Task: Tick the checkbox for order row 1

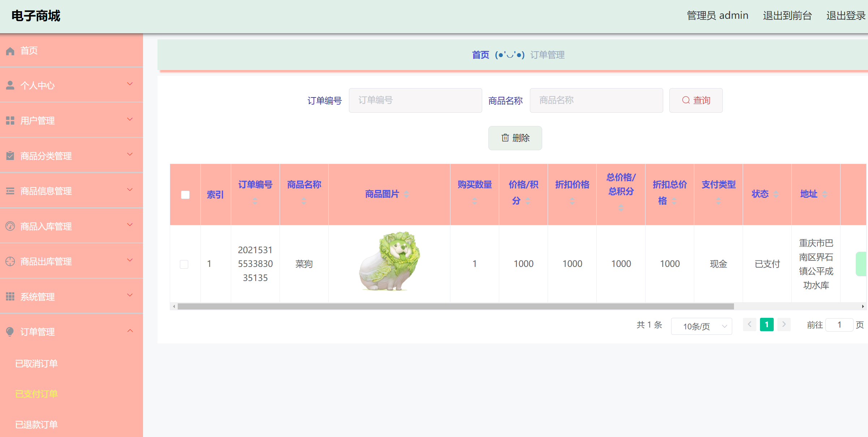Action: point(184,264)
